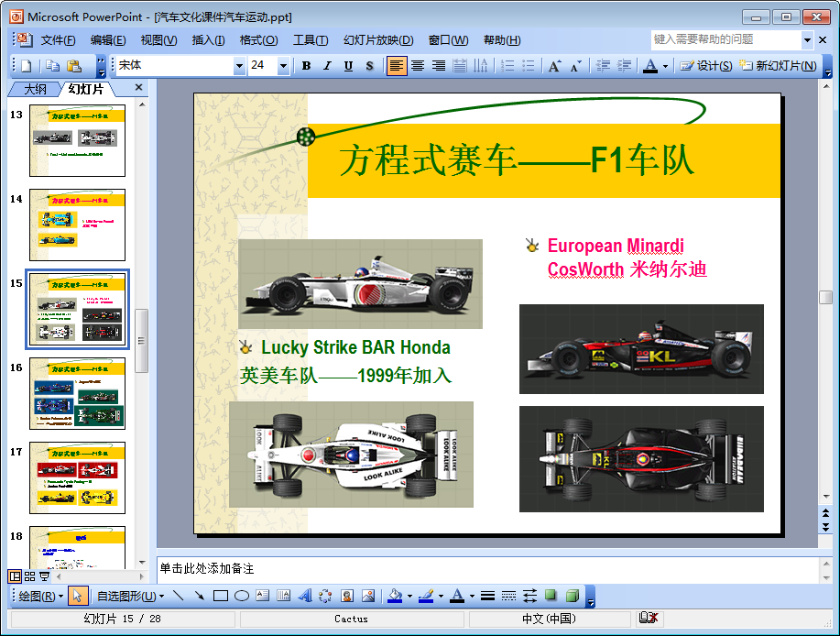The width and height of the screenshot is (840, 636).
Task: Click the bulleted list icon
Action: click(528, 66)
